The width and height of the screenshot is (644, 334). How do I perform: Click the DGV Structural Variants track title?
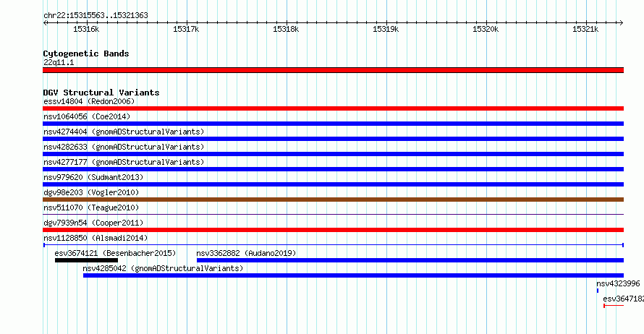101,93
